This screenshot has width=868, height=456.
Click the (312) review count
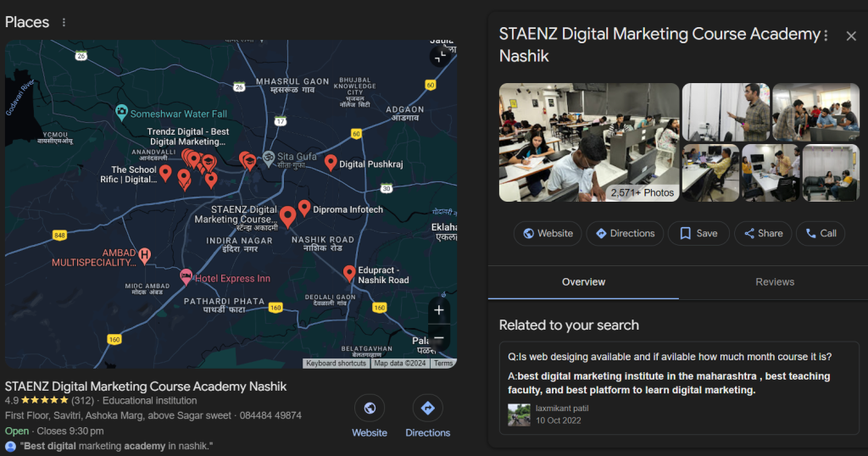point(82,401)
